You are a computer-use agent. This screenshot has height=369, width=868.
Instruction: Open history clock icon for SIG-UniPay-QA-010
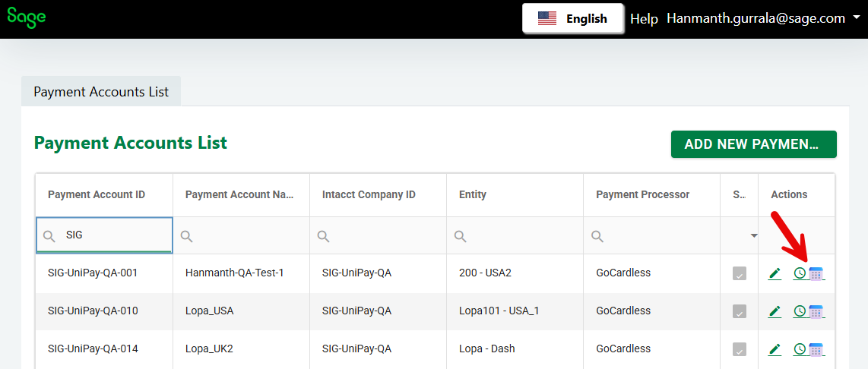pos(800,311)
